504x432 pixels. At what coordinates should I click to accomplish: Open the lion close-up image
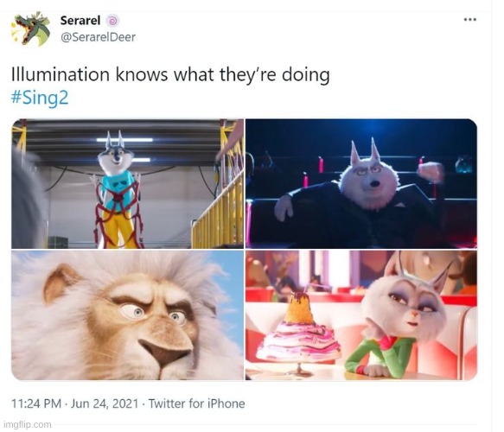(x=128, y=315)
